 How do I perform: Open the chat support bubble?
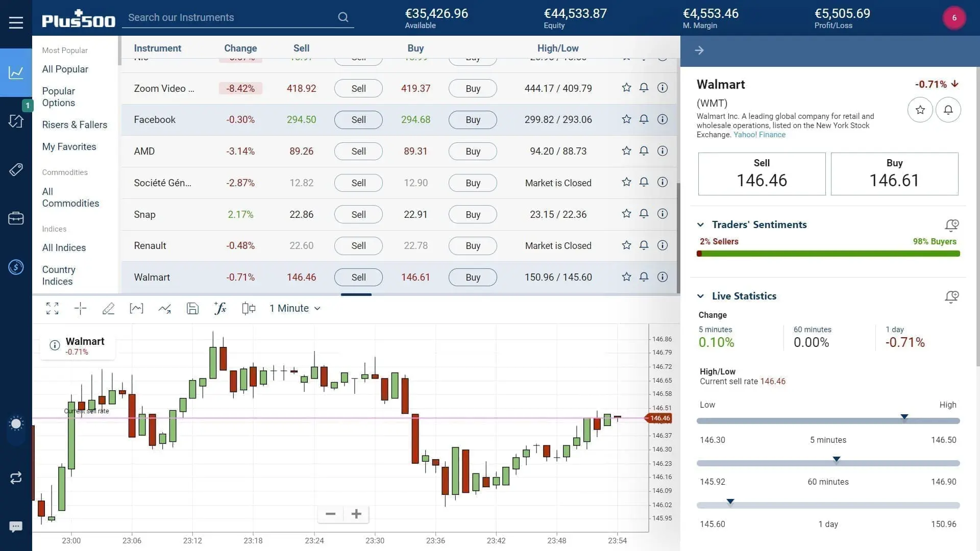16,527
